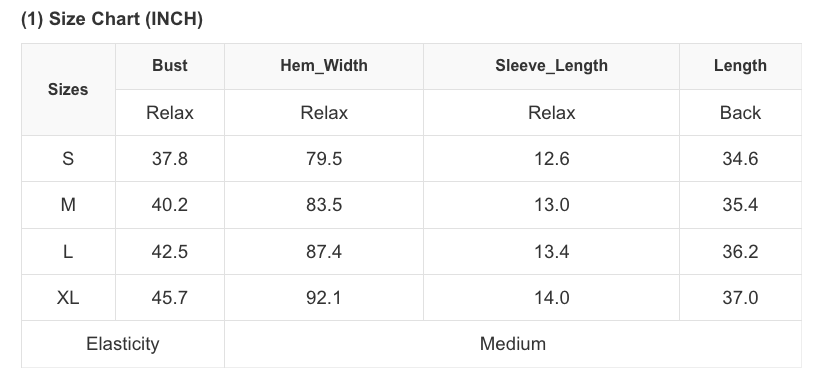Click the Medium elasticity value
Viewport: 828px width, 388px height.
coord(513,344)
